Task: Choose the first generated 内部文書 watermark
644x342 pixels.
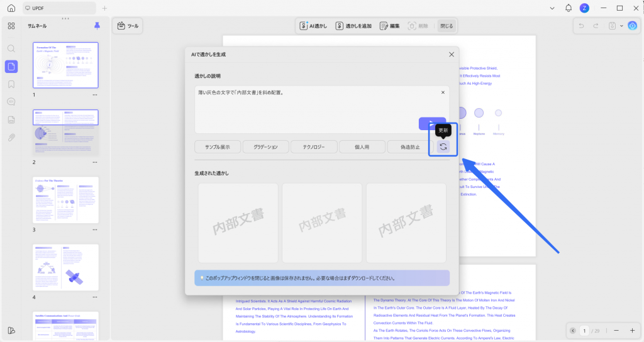Action: 238,223
